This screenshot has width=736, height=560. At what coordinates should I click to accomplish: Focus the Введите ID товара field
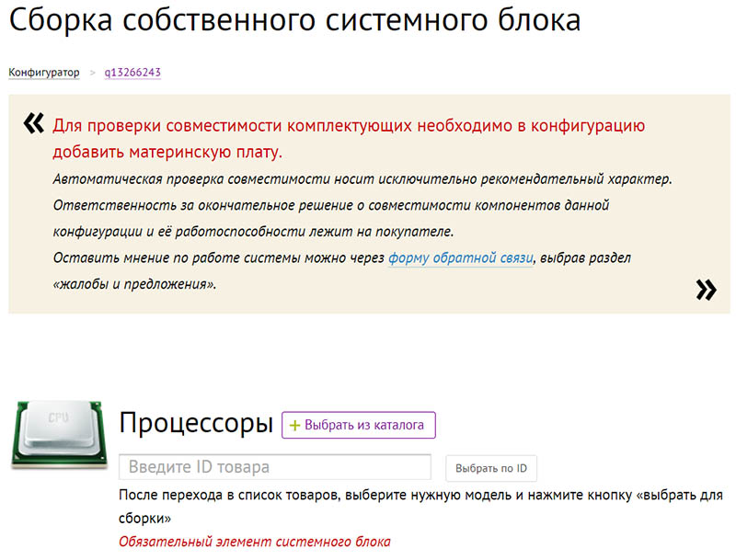tap(275, 467)
